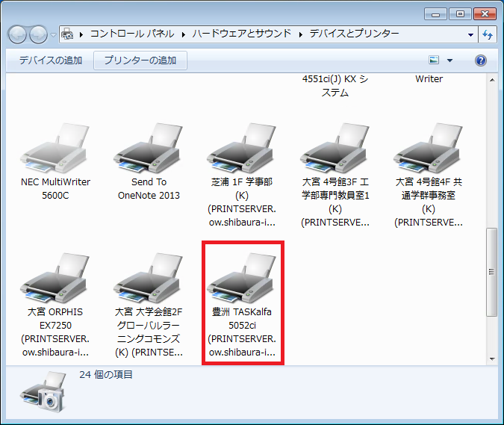Screen dimensions: 504x425
Task: Click the Back navigation arrow
Action: [x=18, y=34]
